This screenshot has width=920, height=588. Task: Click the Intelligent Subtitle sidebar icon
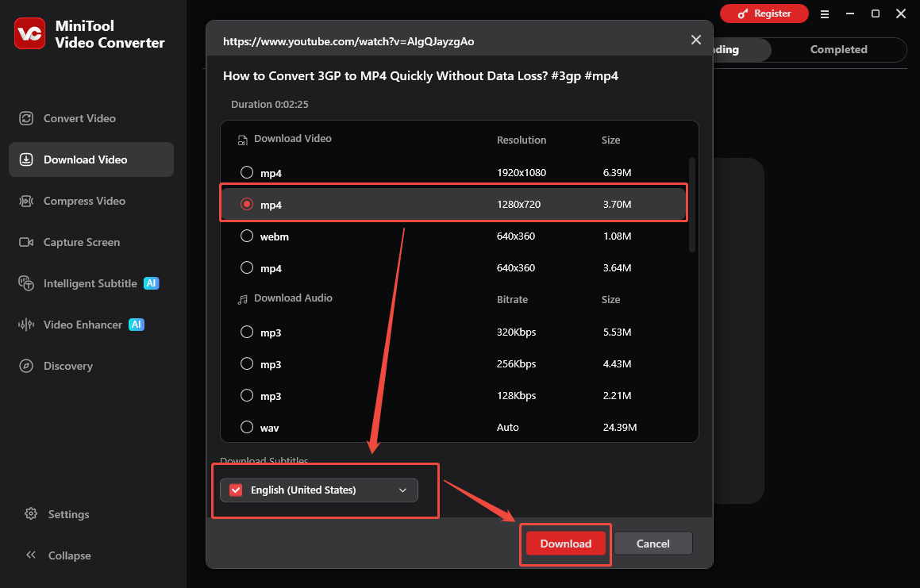click(26, 283)
